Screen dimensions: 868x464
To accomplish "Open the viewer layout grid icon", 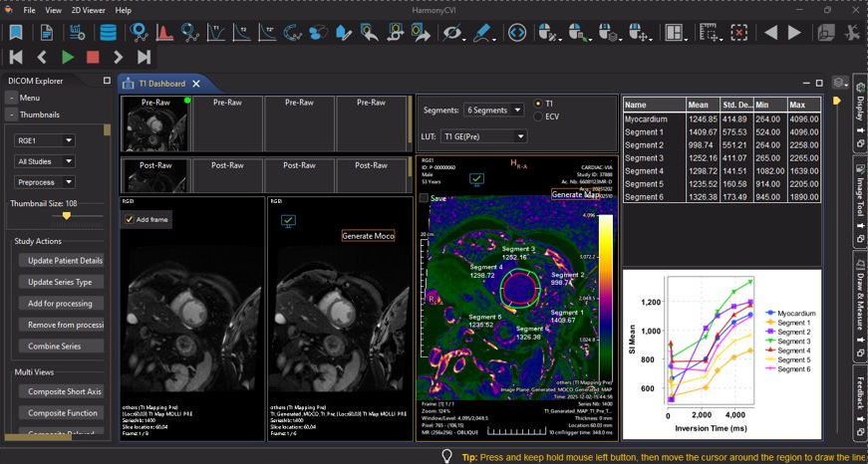I will [x=675, y=33].
